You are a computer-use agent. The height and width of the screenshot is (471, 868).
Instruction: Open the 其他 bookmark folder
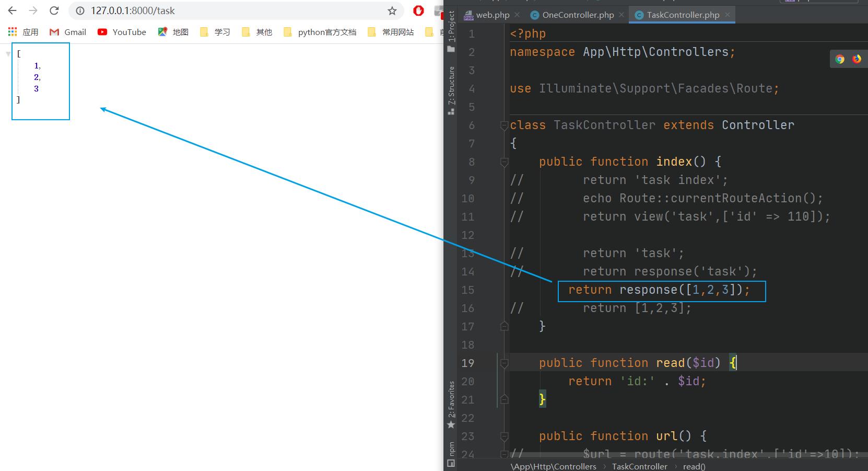pos(257,32)
